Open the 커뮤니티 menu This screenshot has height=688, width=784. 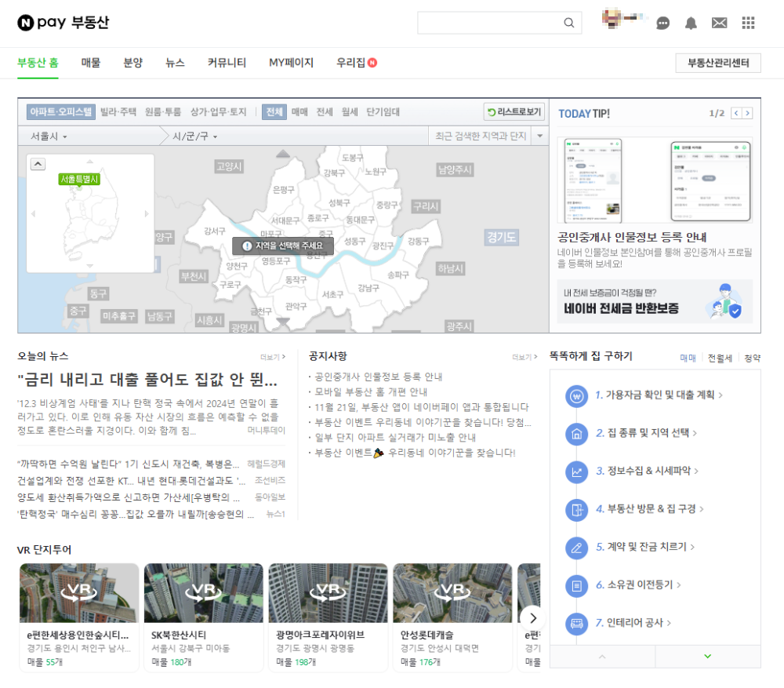coord(227,63)
